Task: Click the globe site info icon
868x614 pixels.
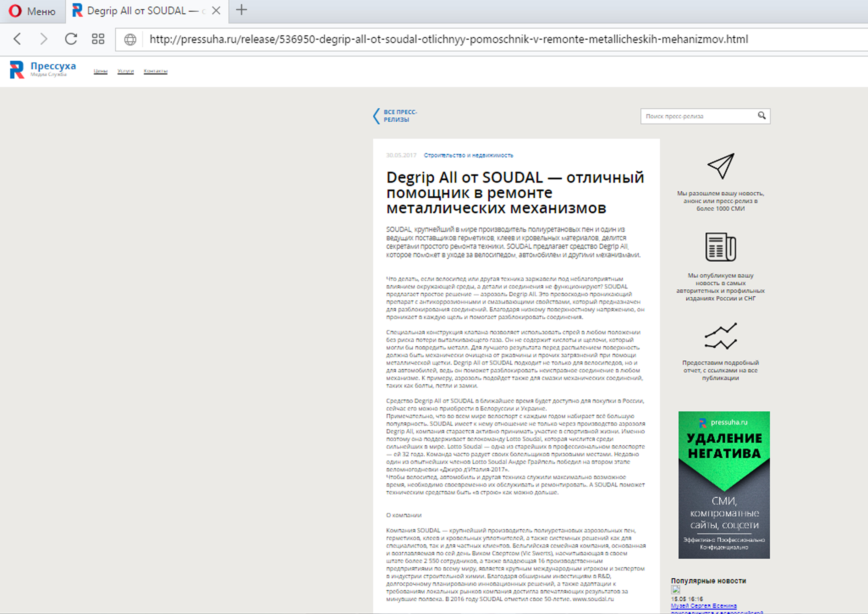Action: tap(130, 39)
